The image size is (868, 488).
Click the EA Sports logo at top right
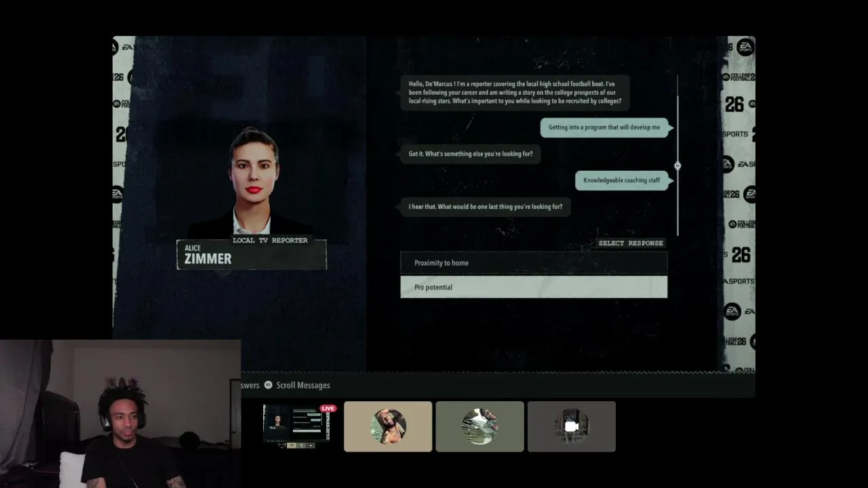[745, 47]
